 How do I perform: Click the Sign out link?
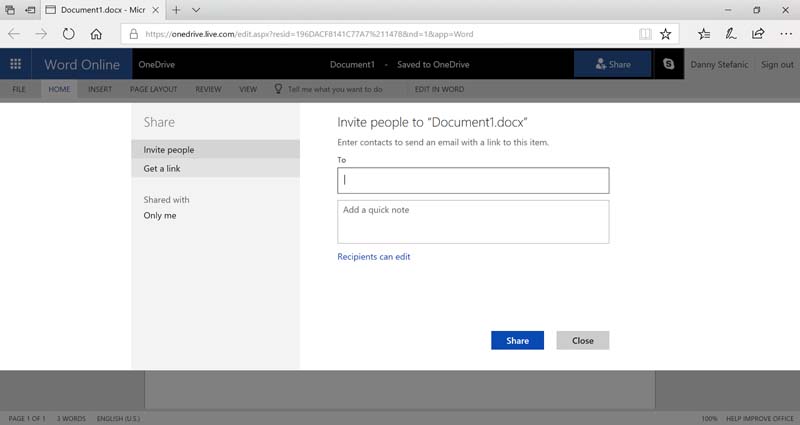click(x=777, y=64)
